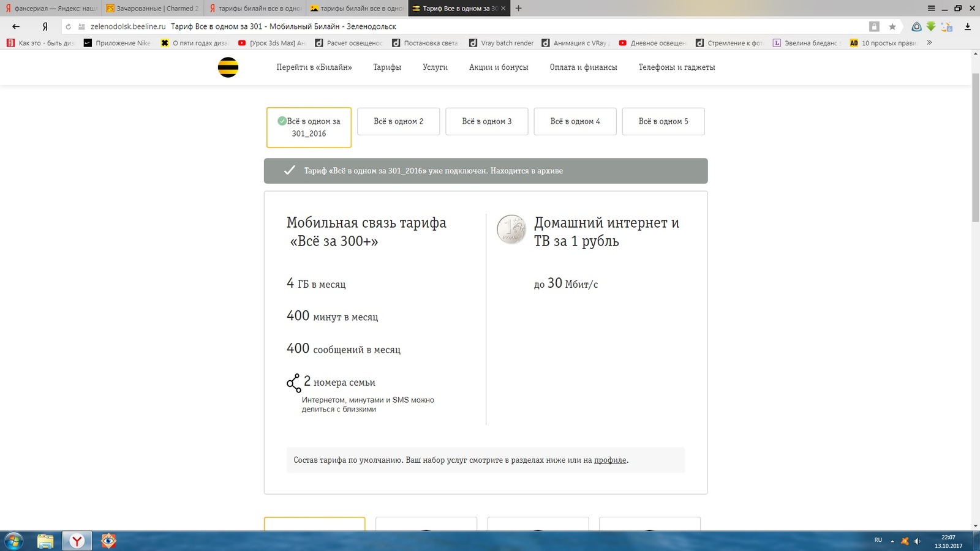This screenshot has height=551, width=980.
Task: Show hidden tray icons arrow
Action: 892,541
